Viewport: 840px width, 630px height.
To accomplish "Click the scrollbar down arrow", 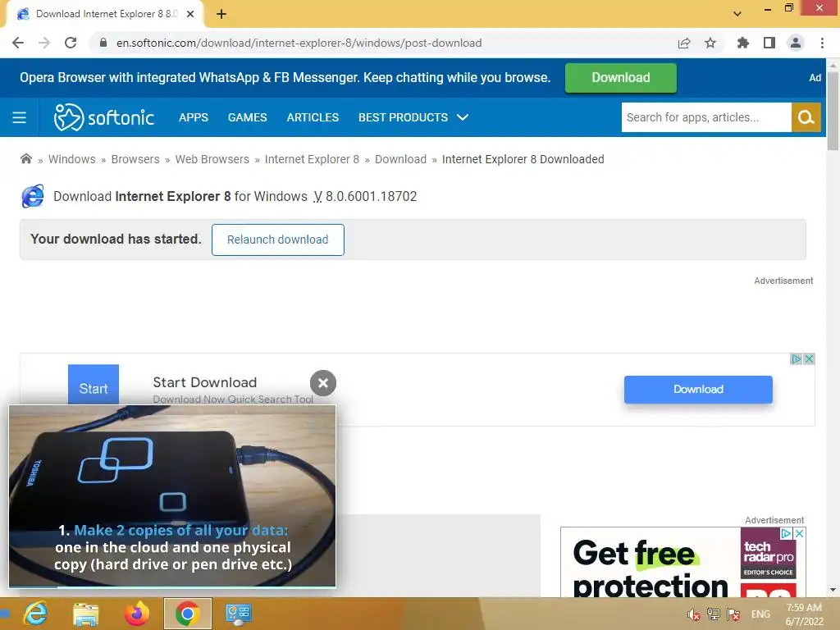I will point(833,590).
